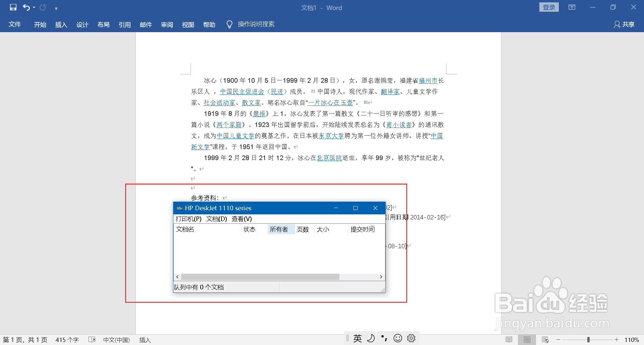Image resolution: width=644 pixels, height=345 pixels.
Task: Click left arrow of printer queue scrollbar
Action: point(177,277)
